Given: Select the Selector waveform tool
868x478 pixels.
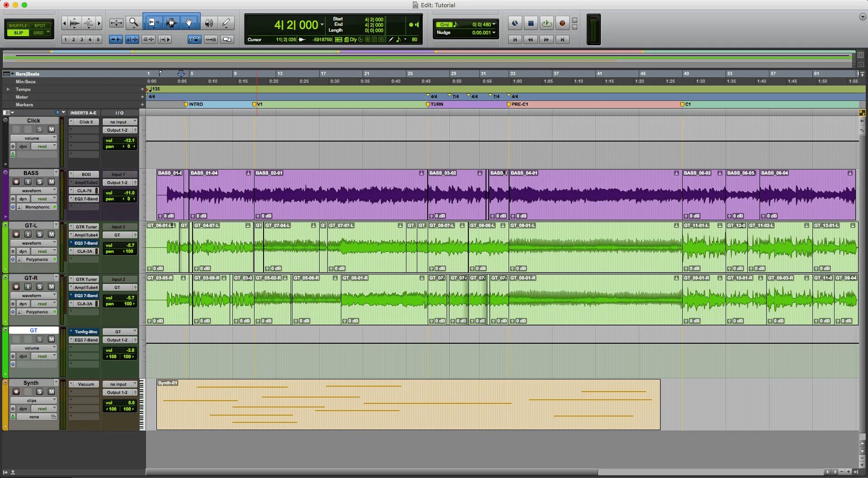Looking at the screenshot, I should click(171, 23).
